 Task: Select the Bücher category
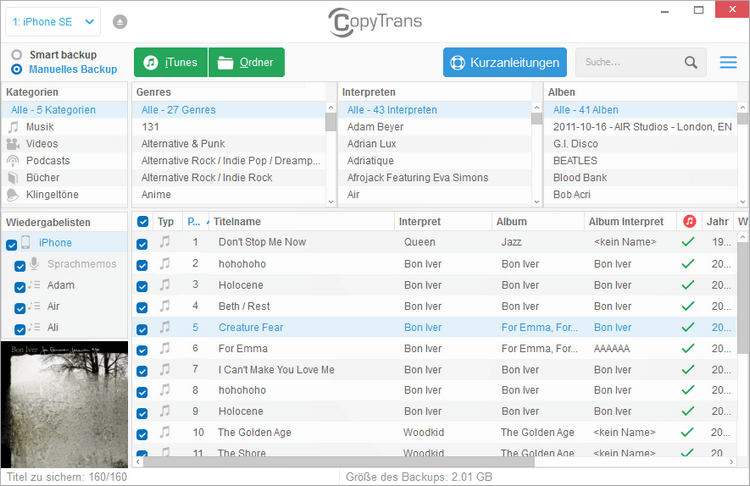point(65,177)
